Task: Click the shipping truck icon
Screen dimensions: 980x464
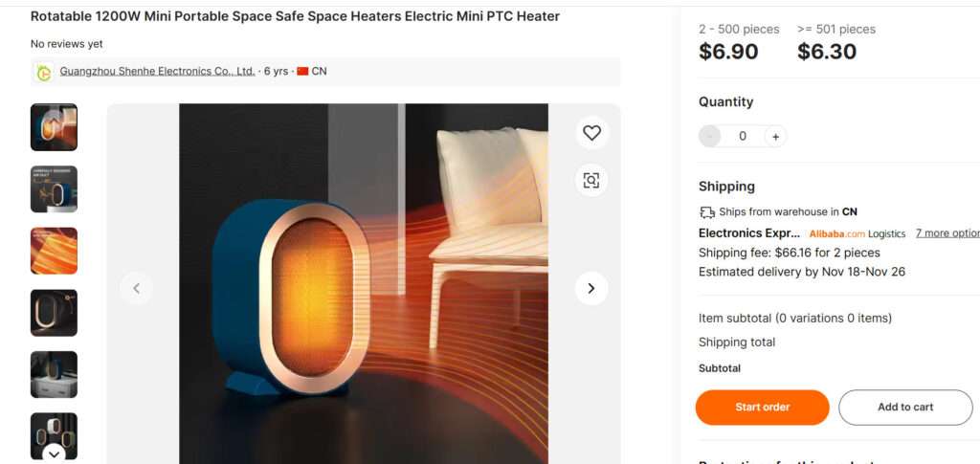Action: [x=707, y=212]
